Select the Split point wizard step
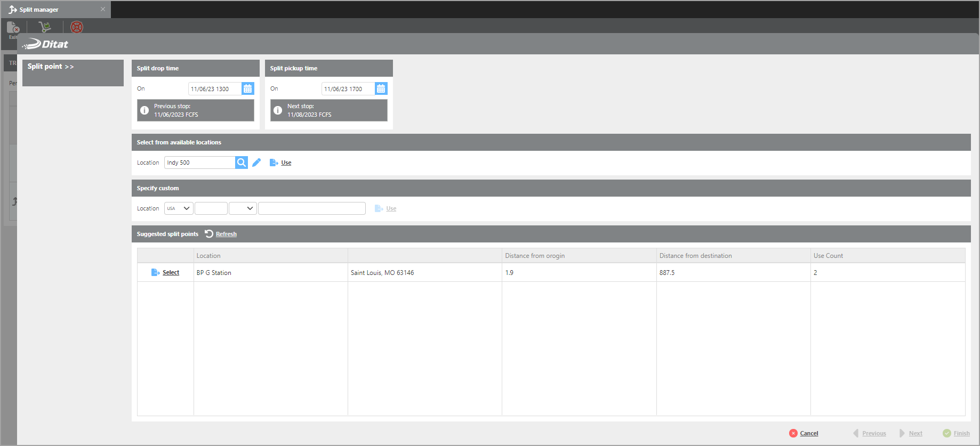 click(51, 67)
